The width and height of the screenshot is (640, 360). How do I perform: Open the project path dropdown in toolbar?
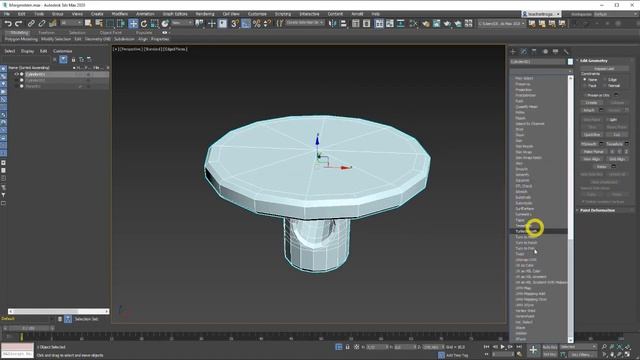click(502, 24)
